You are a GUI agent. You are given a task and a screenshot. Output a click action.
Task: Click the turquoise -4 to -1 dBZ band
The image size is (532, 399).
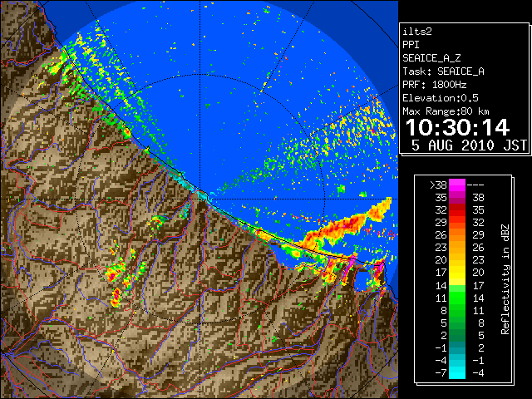click(x=457, y=361)
